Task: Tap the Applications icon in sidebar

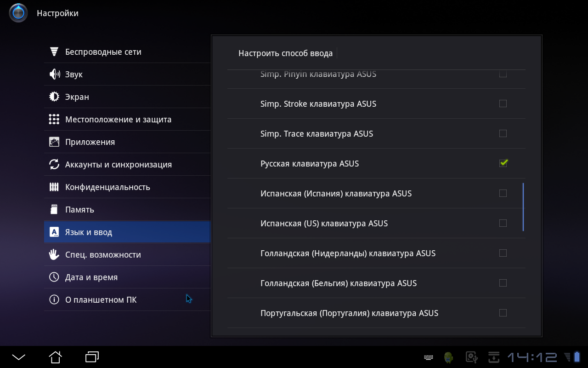Action: (54, 142)
